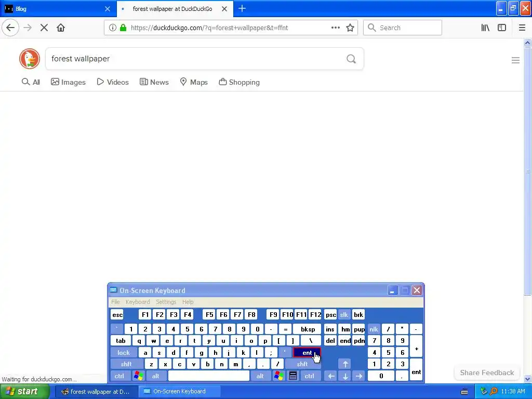
Task: Click the on-screen space bar
Action: (x=209, y=376)
